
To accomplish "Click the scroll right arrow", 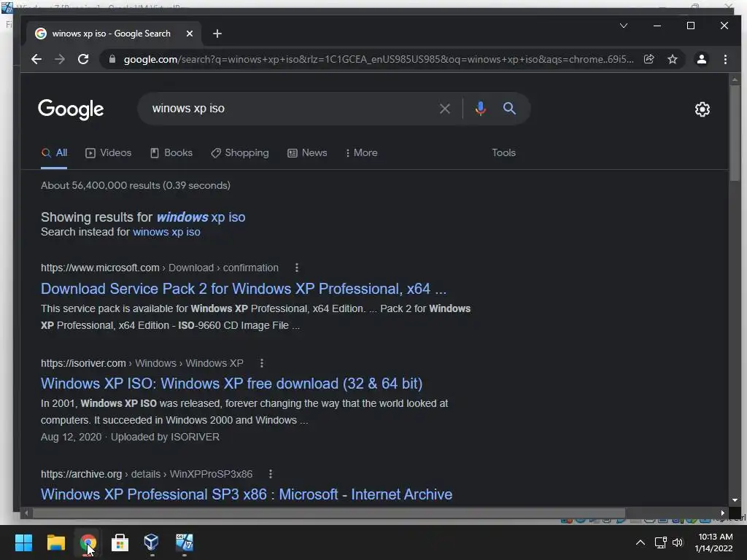I will coord(723,513).
